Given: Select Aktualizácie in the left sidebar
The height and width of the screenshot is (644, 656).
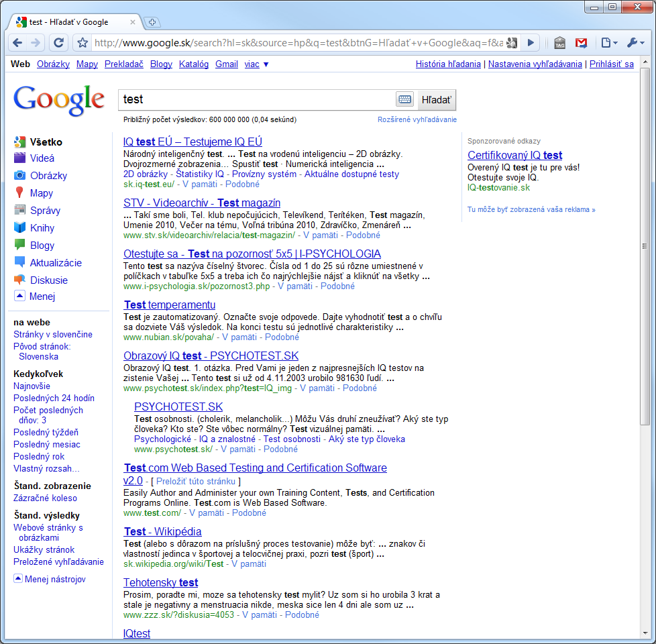Looking at the screenshot, I should pyautogui.click(x=56, y=263).
